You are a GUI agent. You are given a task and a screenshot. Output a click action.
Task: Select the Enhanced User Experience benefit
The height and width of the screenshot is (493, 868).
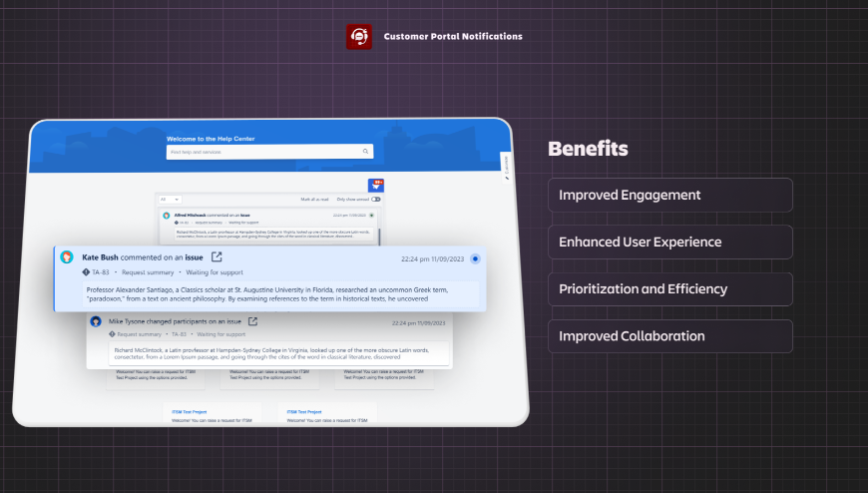pos(669,243)
